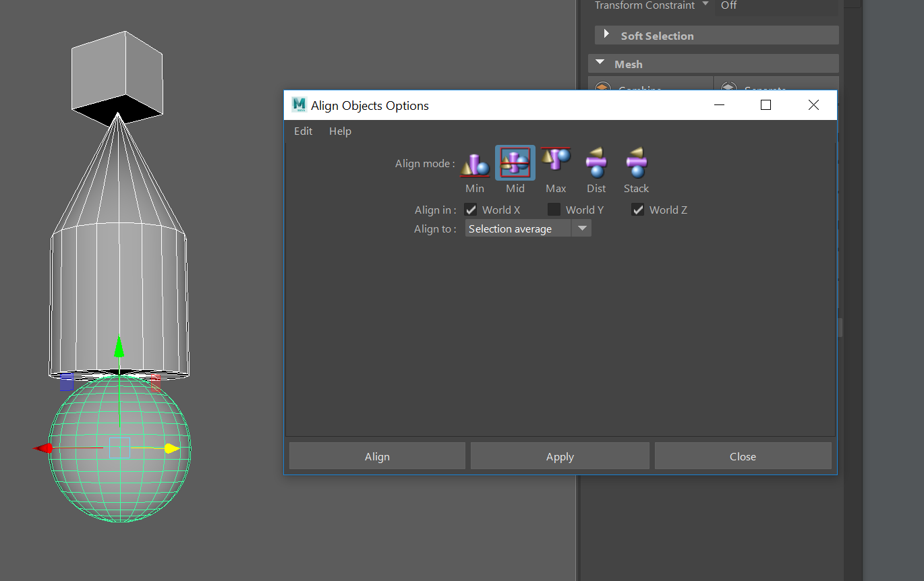
Task: Open the Align to Selection average dropdown
Action: (528, 228)
